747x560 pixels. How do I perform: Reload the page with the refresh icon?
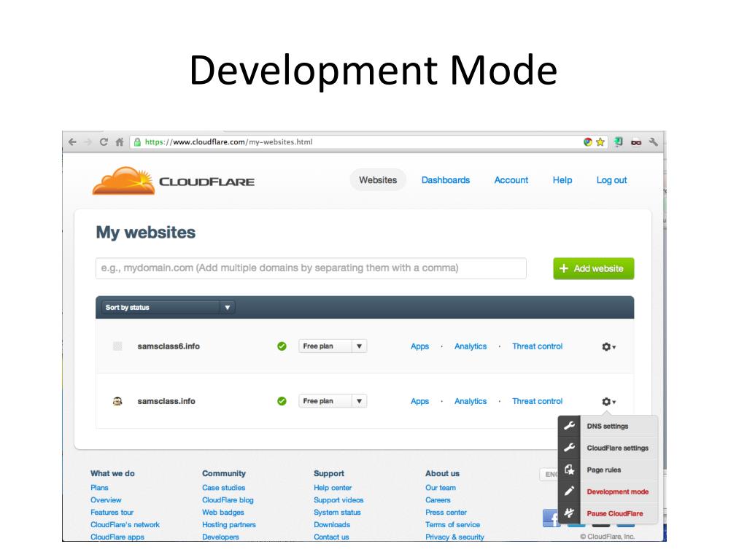click(104, 142)
